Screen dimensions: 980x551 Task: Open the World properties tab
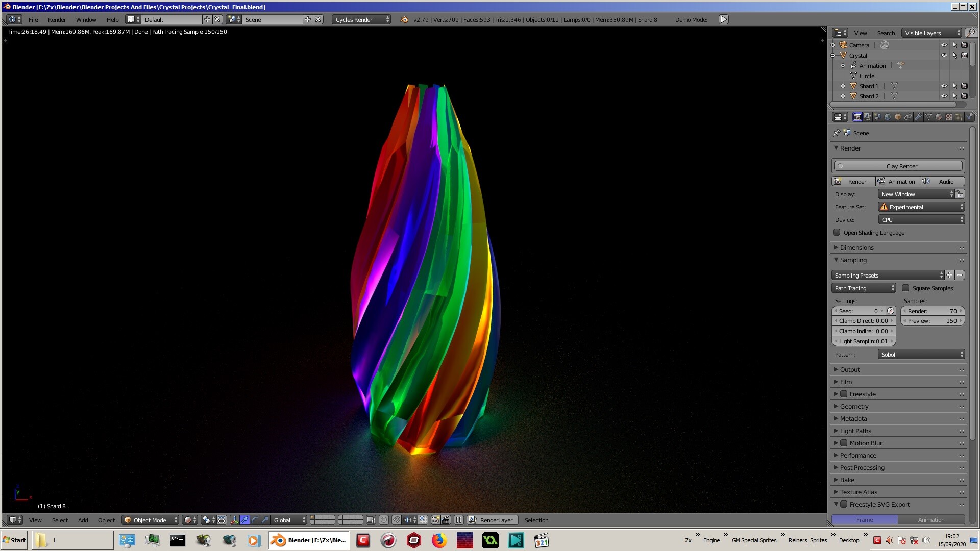pos(888,117)
